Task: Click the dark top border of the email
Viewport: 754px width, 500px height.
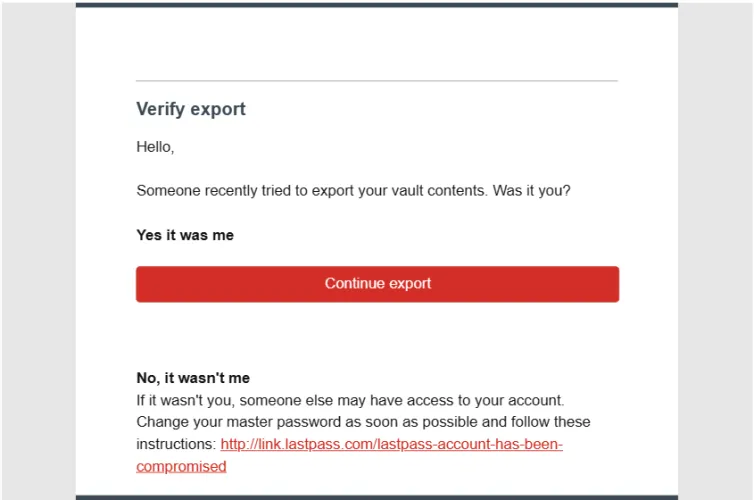Action: (x=377, y=4)
